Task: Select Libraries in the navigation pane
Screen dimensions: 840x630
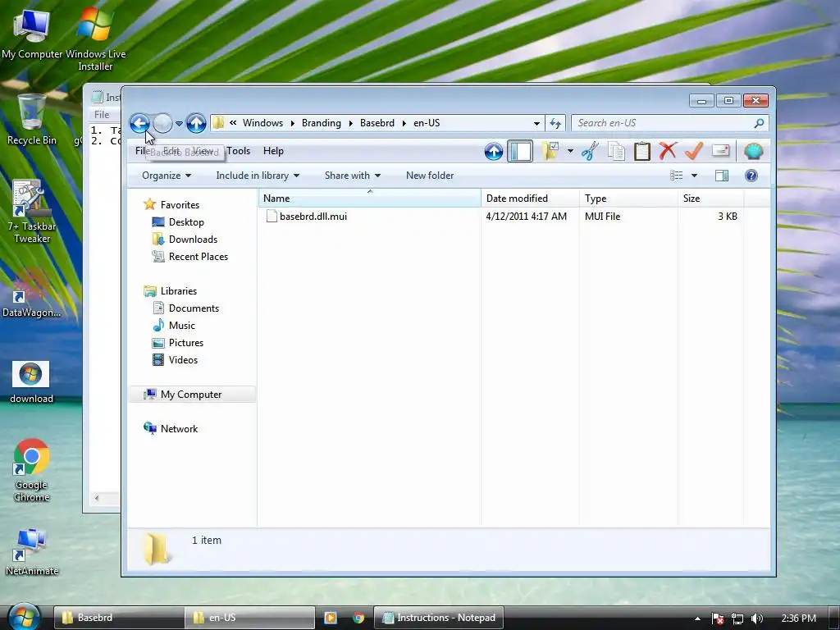Action: tap(171, 291)
